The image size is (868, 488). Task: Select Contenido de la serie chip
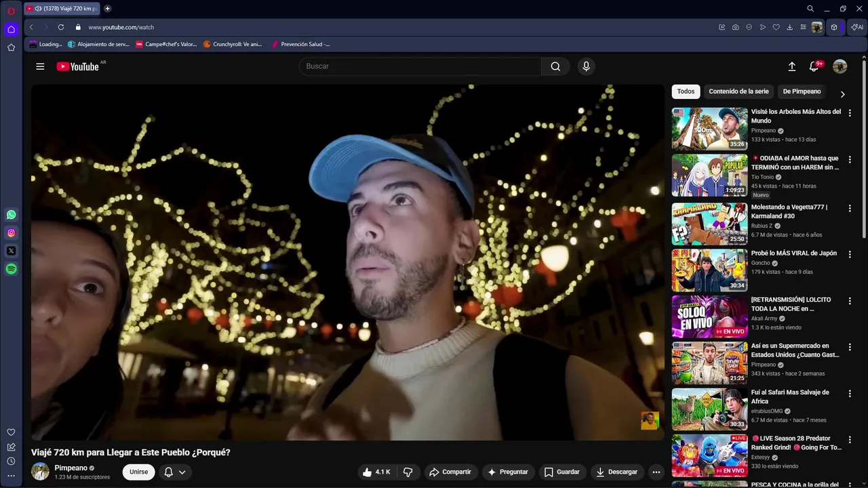pyautogui.click(x=738, y=91)
